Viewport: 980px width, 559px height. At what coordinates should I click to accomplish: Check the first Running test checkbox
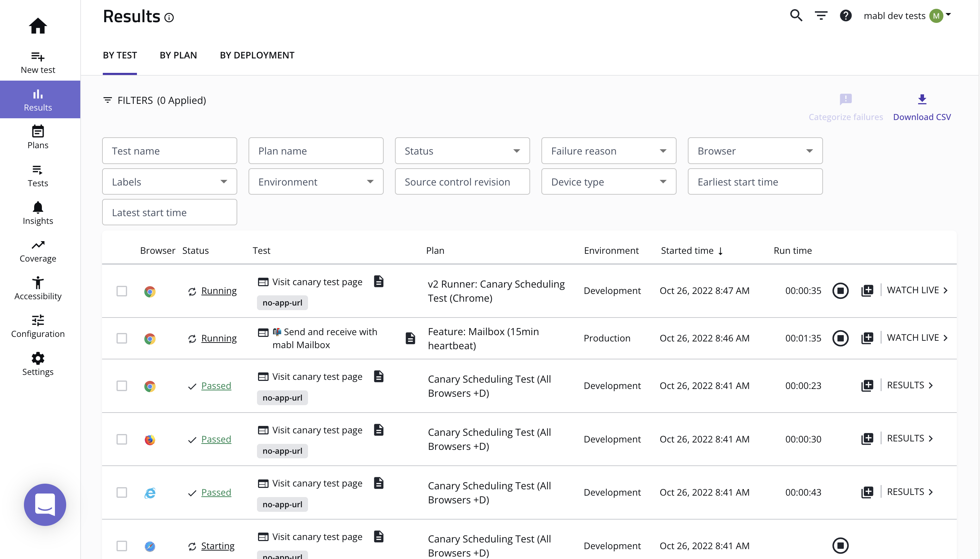(122, 291)
